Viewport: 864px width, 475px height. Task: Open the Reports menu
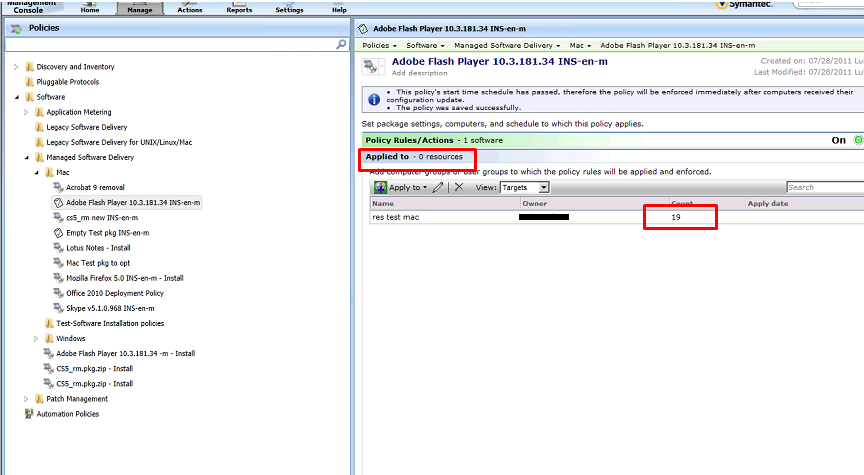click(239, 8)
